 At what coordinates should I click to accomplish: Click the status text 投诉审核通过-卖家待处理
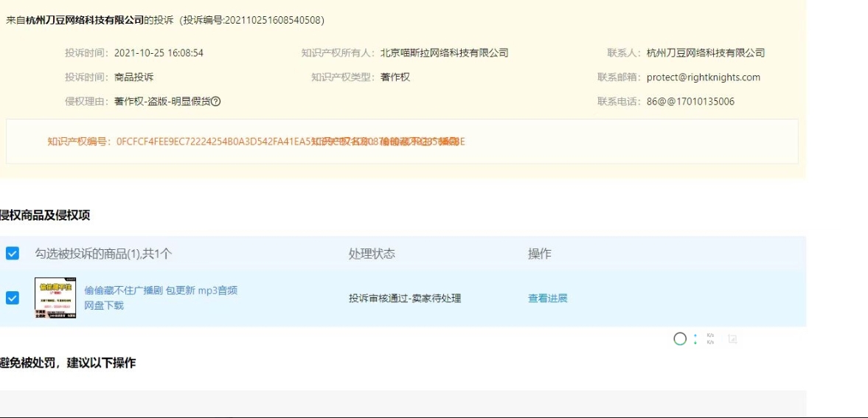[404, 299]
